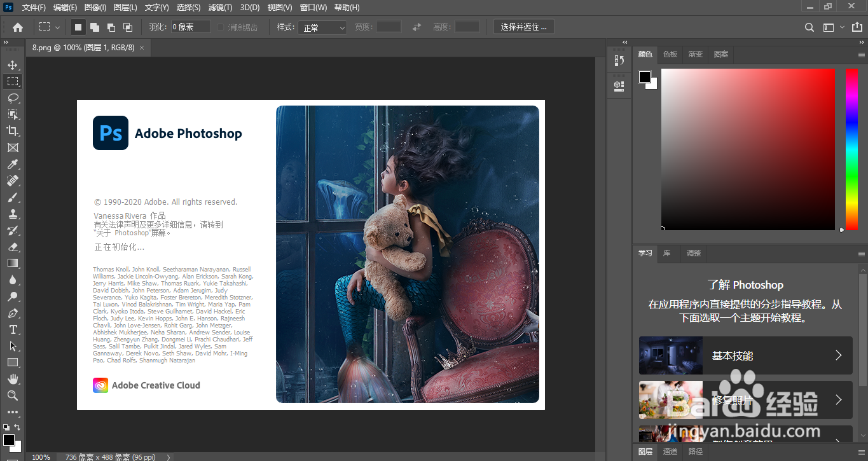This screenshot has height=461, width=868.
Task: Open the 滤镜(T) menu
Action: coord(221,8)
